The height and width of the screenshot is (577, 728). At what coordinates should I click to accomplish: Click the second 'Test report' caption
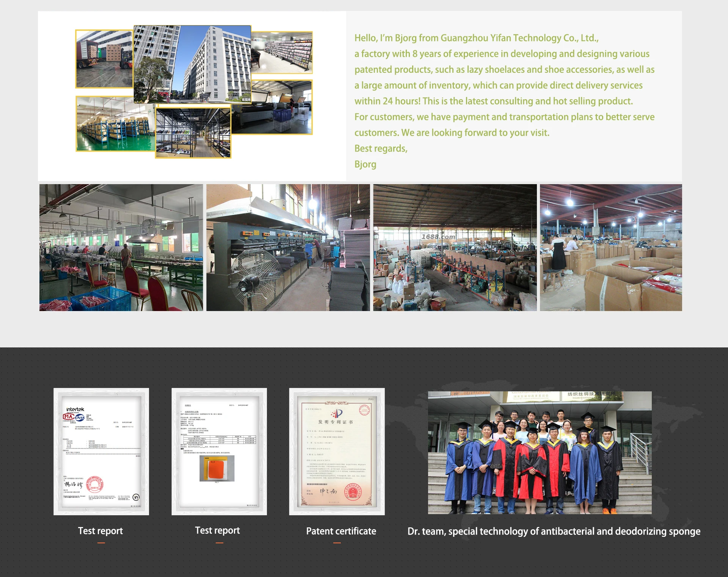tap(217, 530)
